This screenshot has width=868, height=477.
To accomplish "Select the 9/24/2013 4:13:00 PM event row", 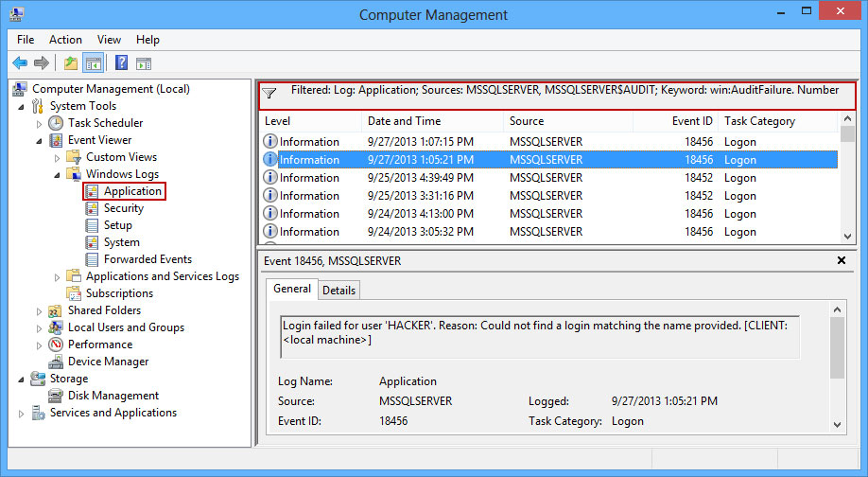I will pyautogui.click(x=548, y=214).
